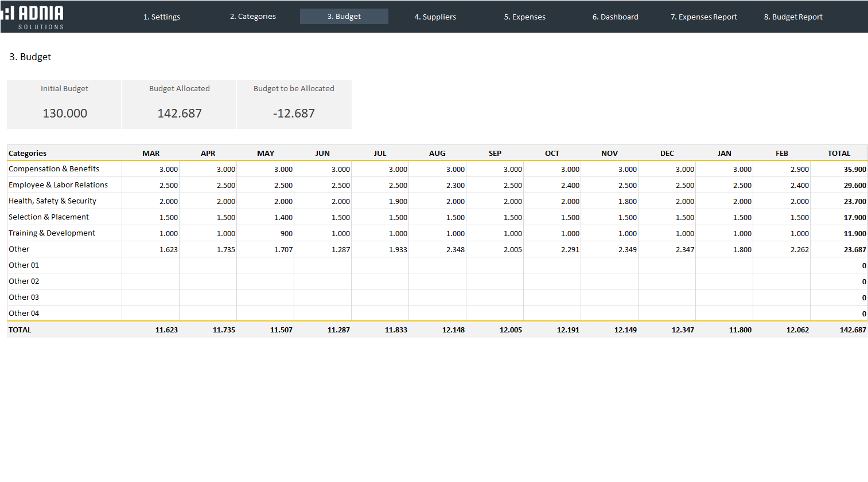Viewport: 868px width, 482px height.
Task: Select the active Budget tab
Action: 344,17
